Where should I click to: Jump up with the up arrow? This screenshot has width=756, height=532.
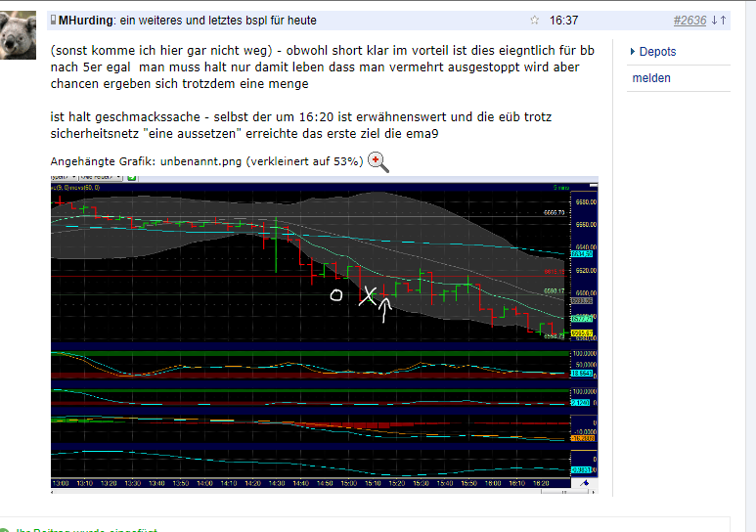723,21
